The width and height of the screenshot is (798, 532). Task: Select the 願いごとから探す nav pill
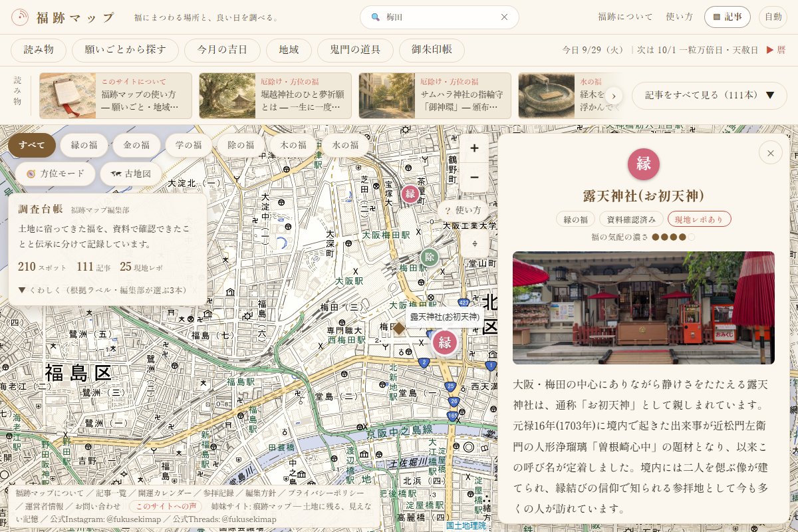(x=125, y=50)
